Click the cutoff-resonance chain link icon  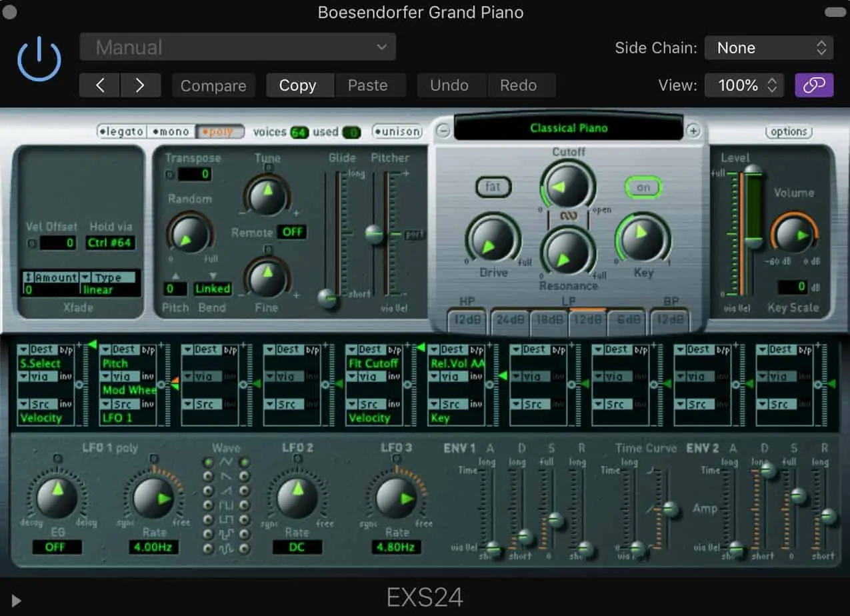[568, 217]
